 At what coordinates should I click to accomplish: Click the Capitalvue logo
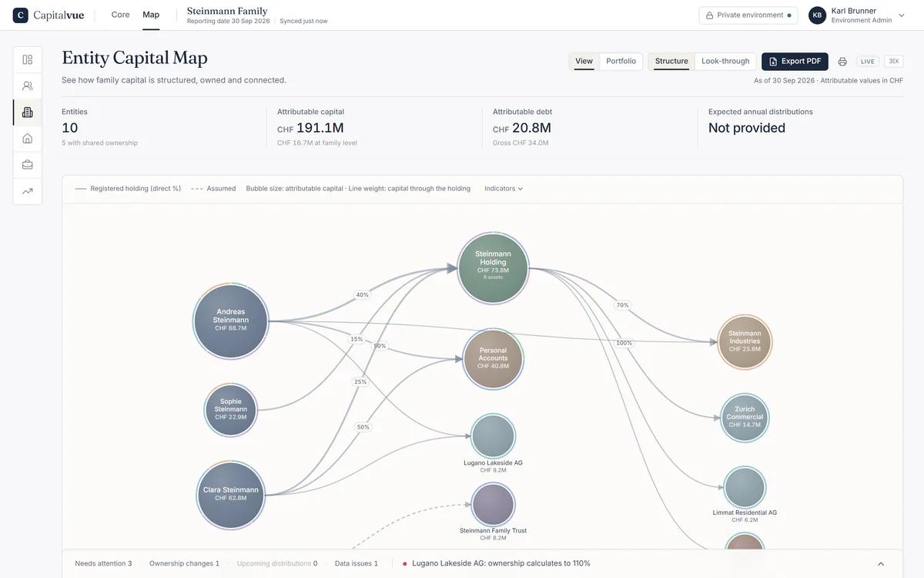[x=49, y=15]
